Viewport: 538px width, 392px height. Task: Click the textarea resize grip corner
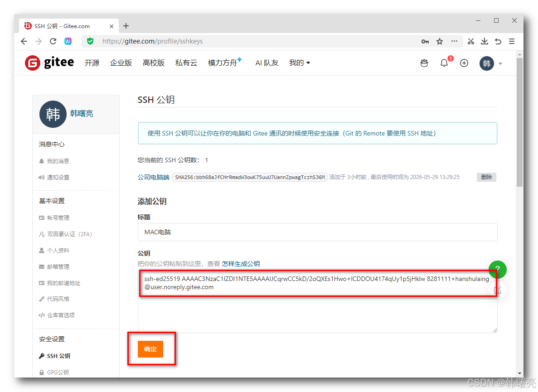pos(494,330)
